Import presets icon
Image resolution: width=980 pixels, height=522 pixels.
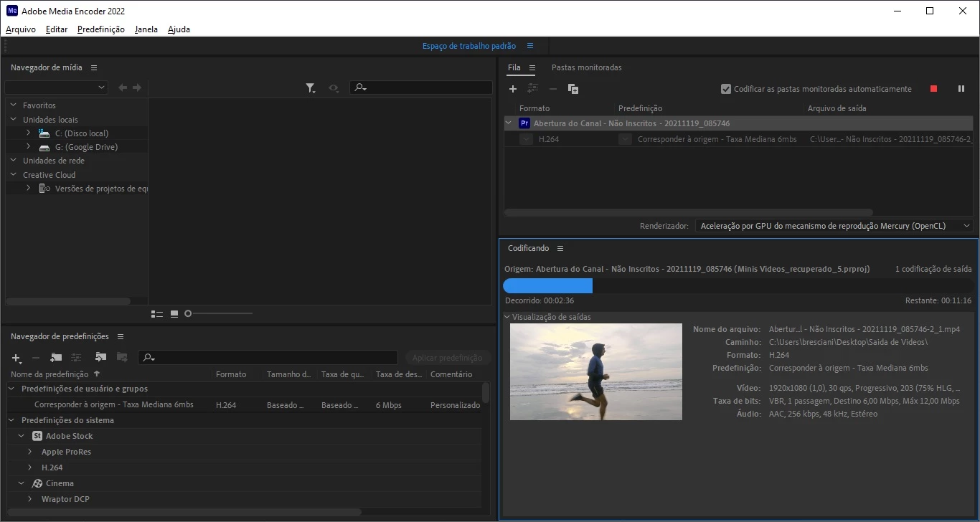[x=100, y=357]
